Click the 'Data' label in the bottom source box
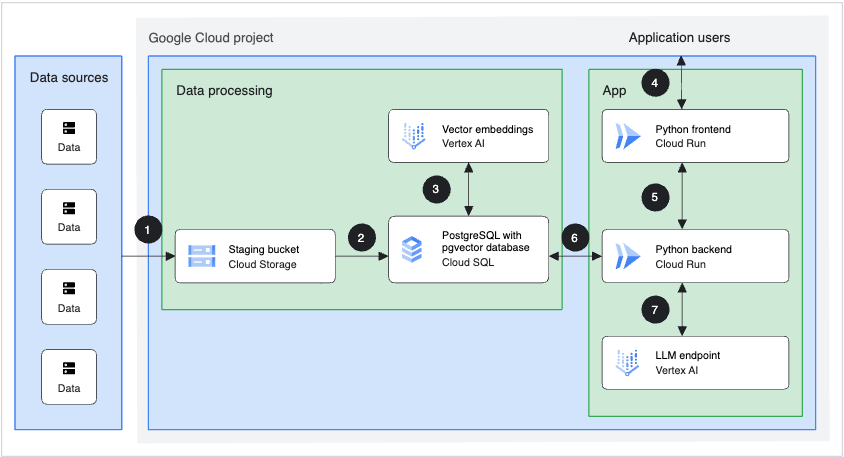The width and height of the screenshot is (844, 457). point(69,389)
